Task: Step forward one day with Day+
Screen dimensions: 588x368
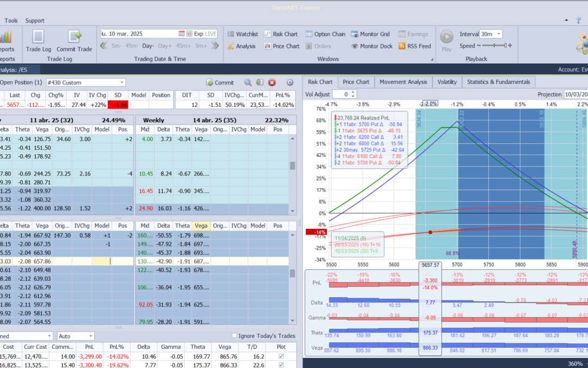Action: (164, 46)
